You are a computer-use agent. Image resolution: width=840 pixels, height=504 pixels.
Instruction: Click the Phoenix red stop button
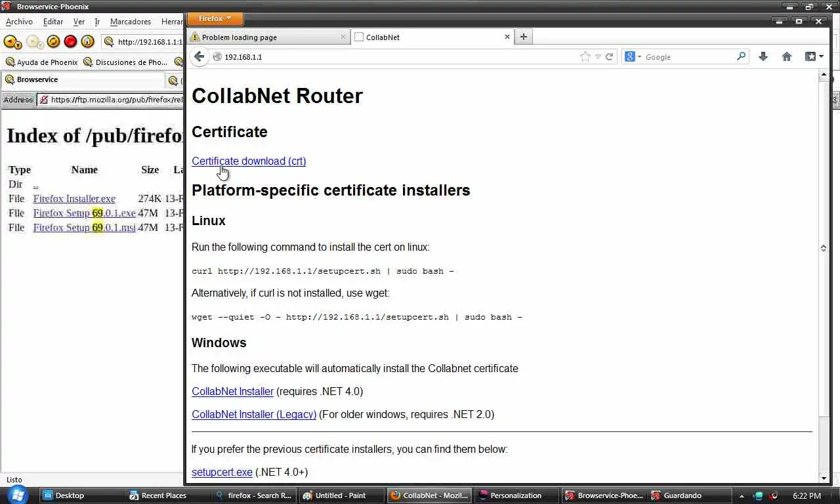point(71,42)
